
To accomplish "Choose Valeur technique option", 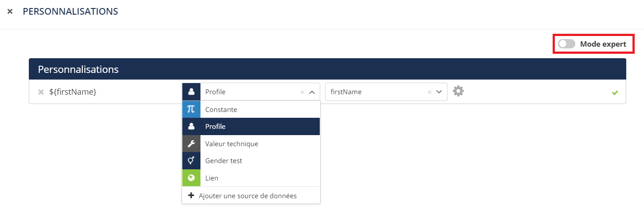I will (x=232, y=144).
